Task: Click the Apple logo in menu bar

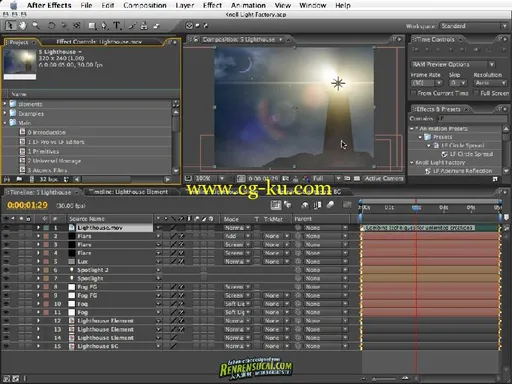Action: click(13, 5)
